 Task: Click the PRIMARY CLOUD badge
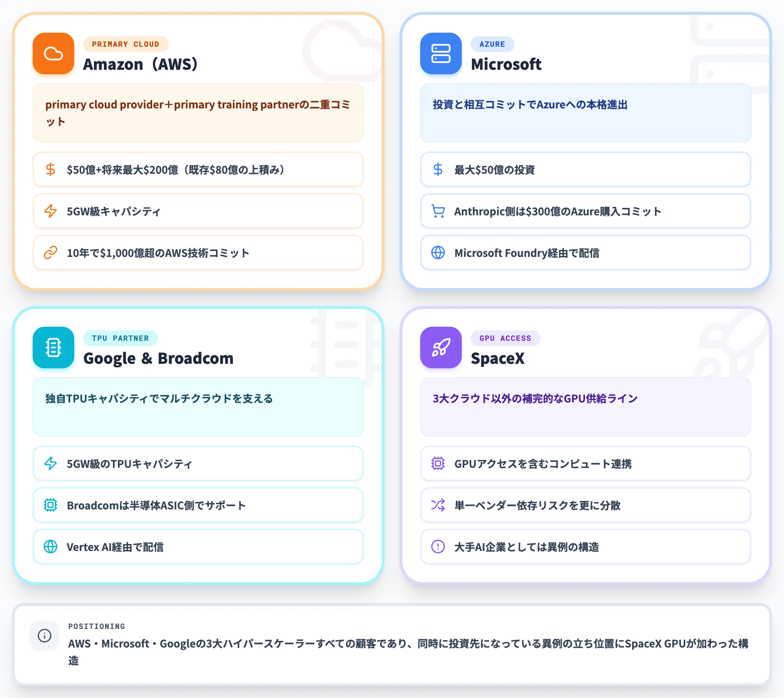125,44
